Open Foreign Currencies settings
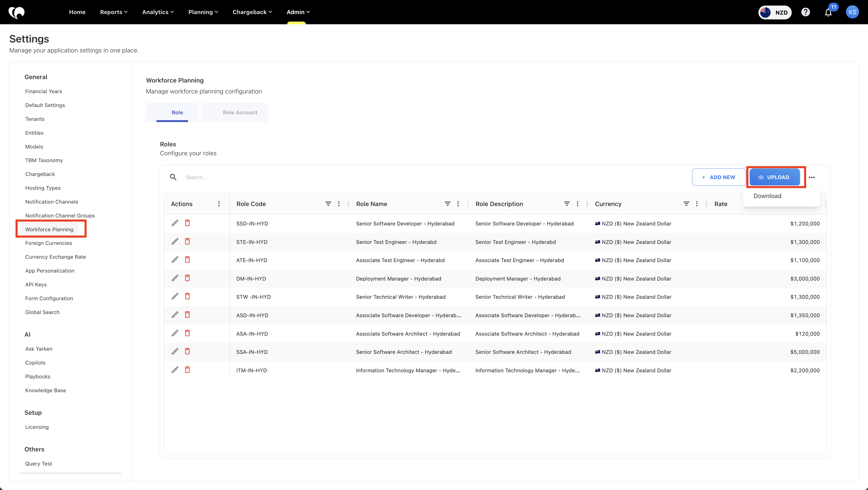Image resolution: width=868 pixels, height=490 pixels. point(49,243)
